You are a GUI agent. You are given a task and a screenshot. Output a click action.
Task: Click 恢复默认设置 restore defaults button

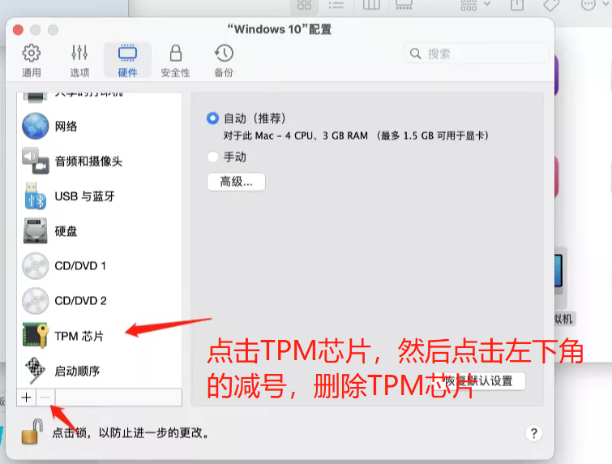pyautogui.click(x=480, y=381)
